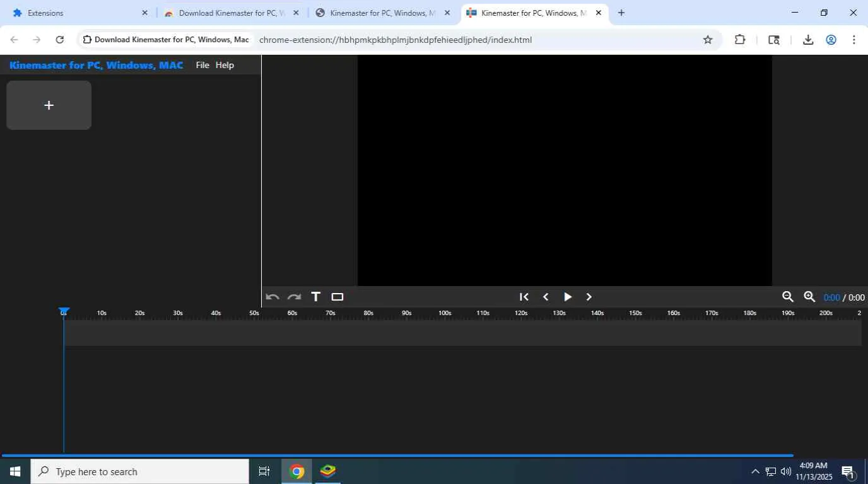Click the 100s mark on the ruler
Viewport: 868px width, 484px height.
coord(445,313)
